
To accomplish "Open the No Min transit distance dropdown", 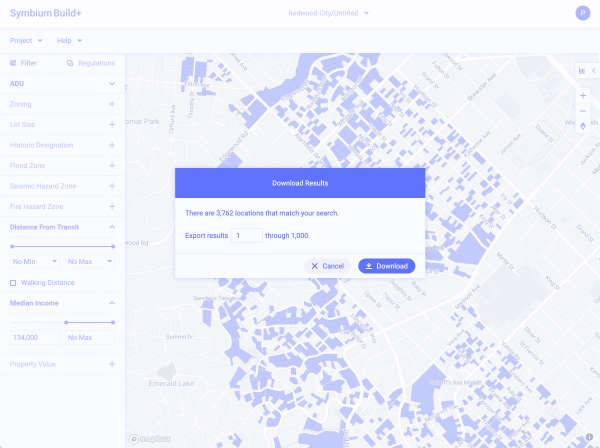I will coord(34,261).
